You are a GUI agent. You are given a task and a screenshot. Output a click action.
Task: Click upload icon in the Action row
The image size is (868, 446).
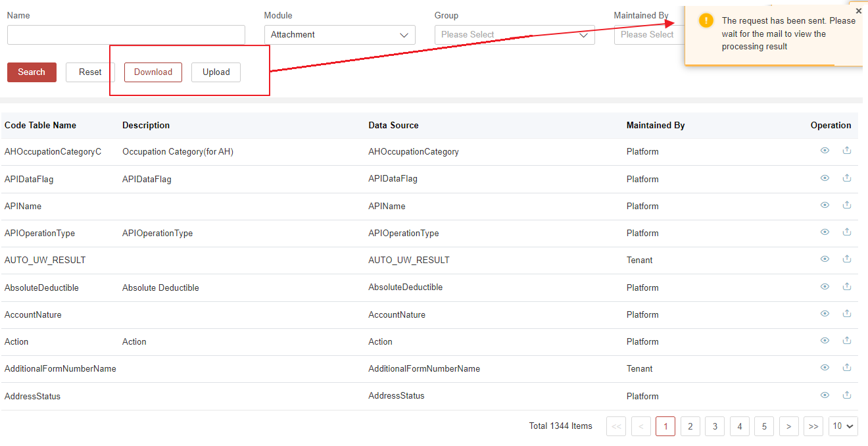pos(847,341)
